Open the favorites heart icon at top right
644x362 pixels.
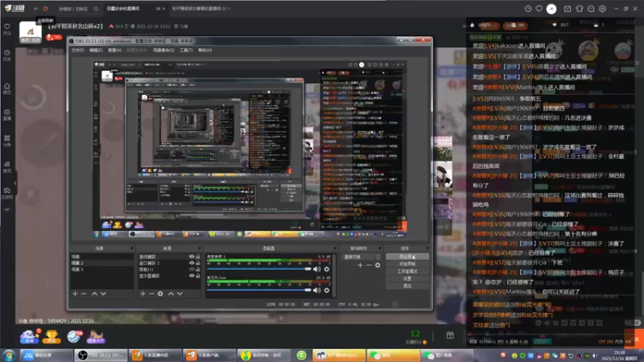click(539, 9)
